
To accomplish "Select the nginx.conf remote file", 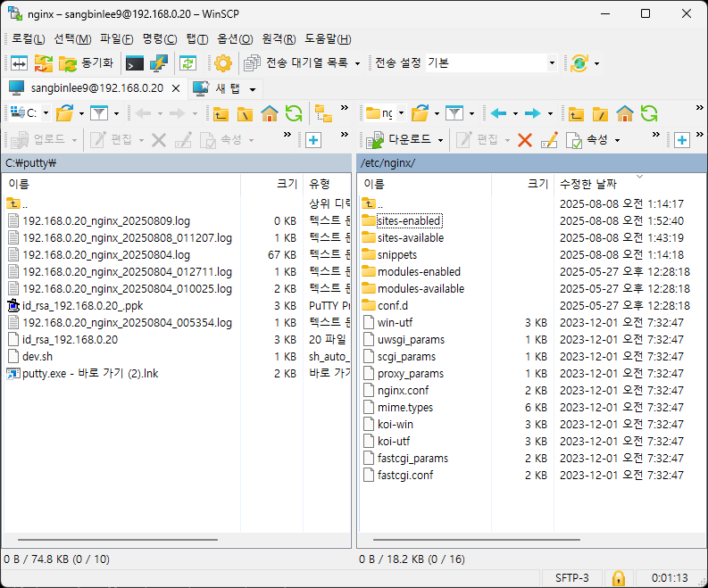I will click(403, 390).
